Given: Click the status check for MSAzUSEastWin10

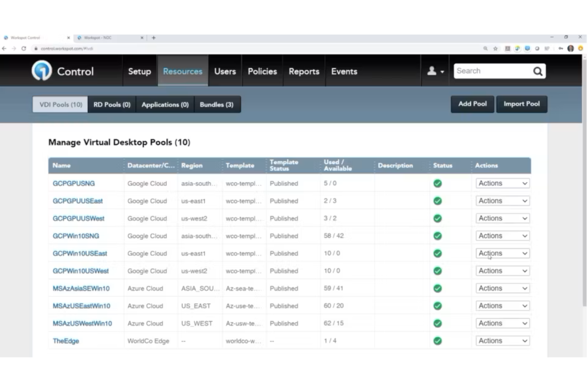Looking at the screenshot, I should click(x=437, y=306).
